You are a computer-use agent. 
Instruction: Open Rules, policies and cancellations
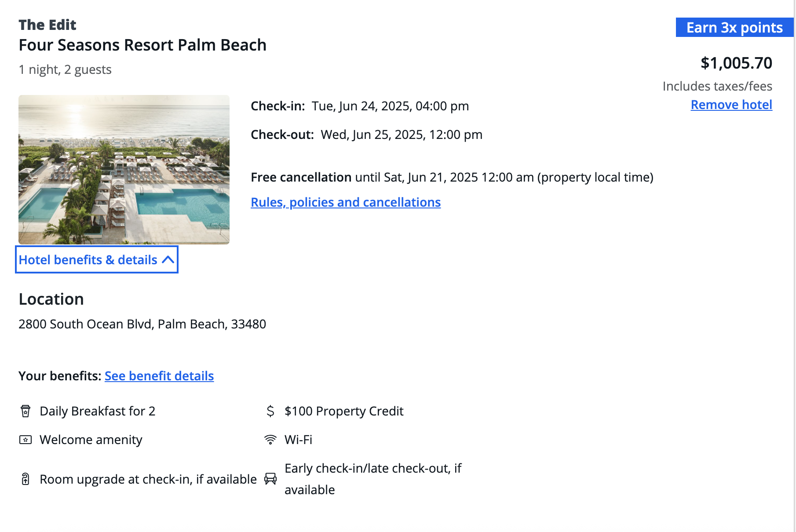(346, 202)
